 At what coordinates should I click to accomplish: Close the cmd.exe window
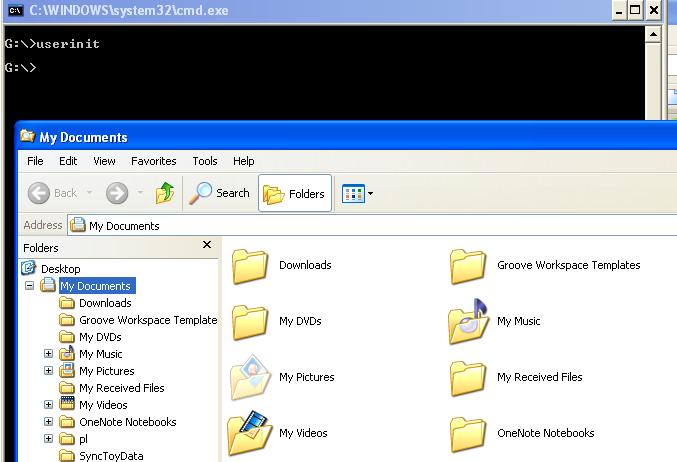coord(654,10)
